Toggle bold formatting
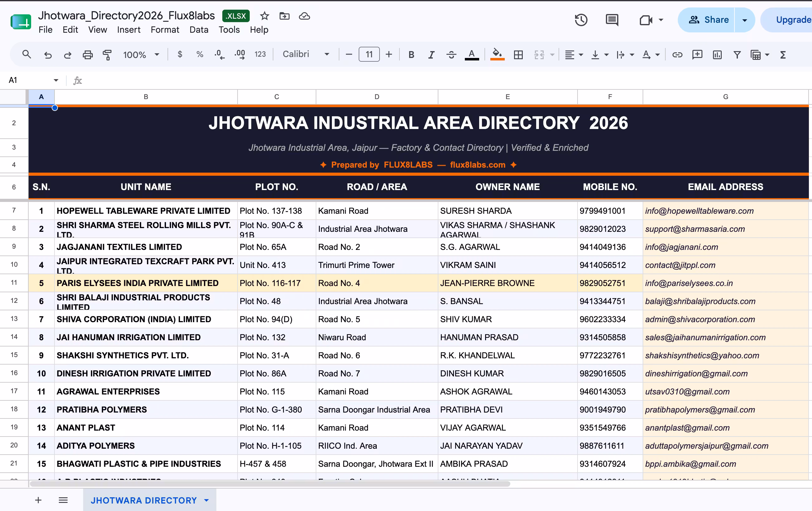Image resolution: width=812 pixels, height=511 pixels. (411, 55)
